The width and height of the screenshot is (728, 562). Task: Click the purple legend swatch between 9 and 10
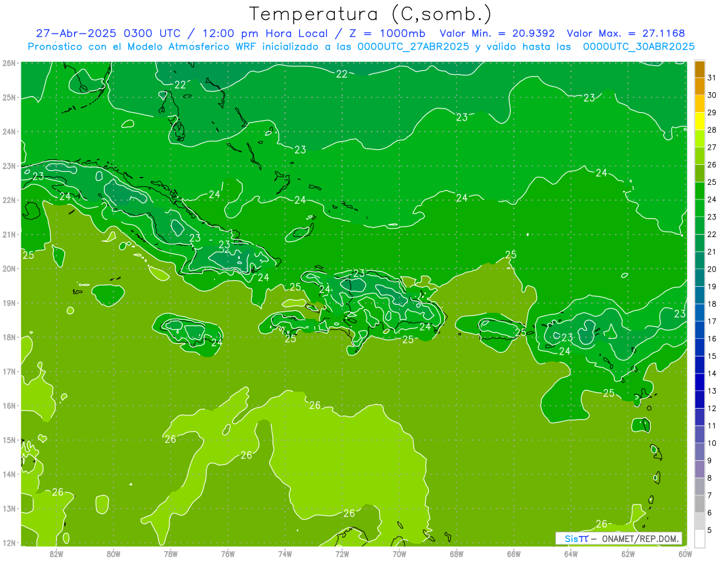[x=699, y=452]
